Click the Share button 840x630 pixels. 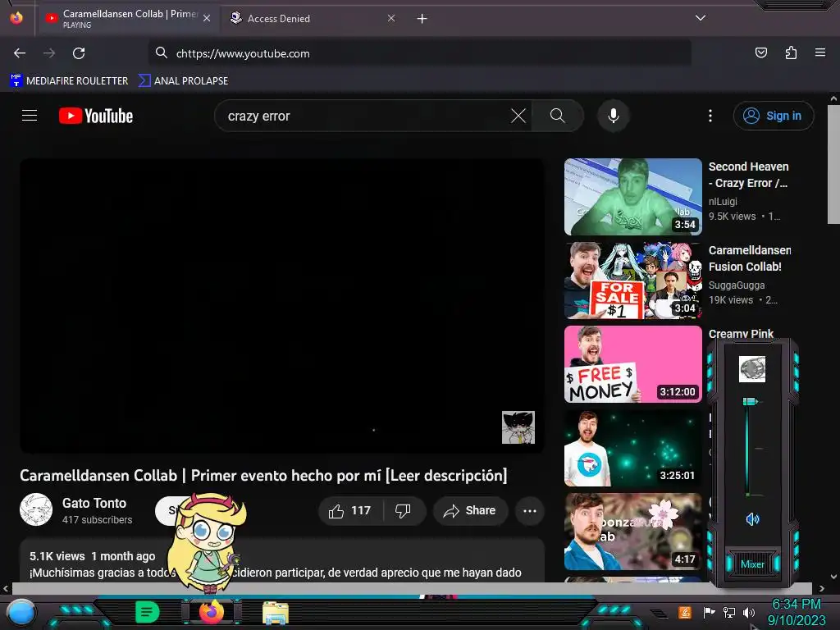point(470,510)
